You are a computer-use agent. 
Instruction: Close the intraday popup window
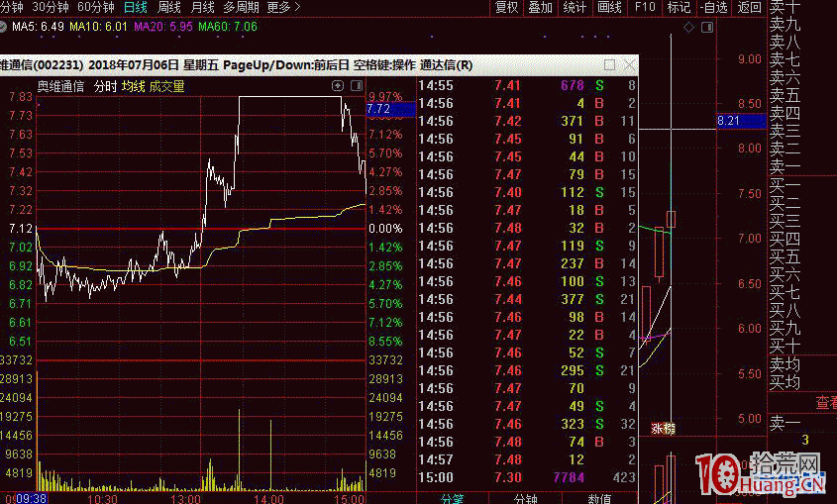pyautogui.click(x=629, y=65)
